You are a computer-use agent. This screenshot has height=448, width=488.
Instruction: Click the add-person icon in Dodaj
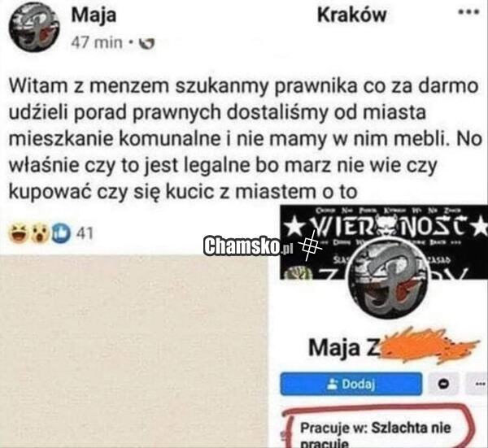click(x=333, y=385)
